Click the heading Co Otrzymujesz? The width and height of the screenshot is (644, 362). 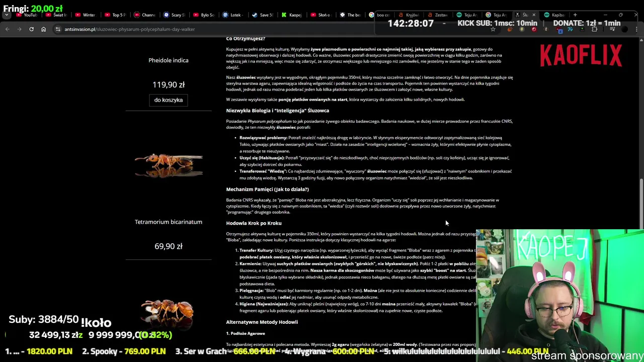point(246,39)
